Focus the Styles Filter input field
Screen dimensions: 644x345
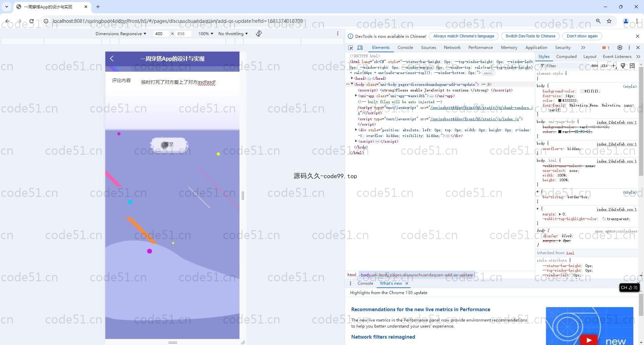click(x=565, y=66)
